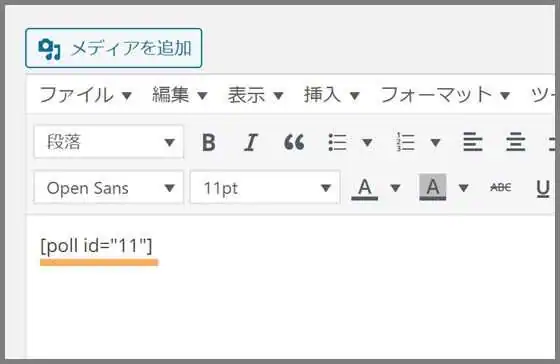Image resolution: width=560 pixels, height=364 pixels.
Task: Open the 段落 paragraph format dropdown
Action: [x=109, y=142]
